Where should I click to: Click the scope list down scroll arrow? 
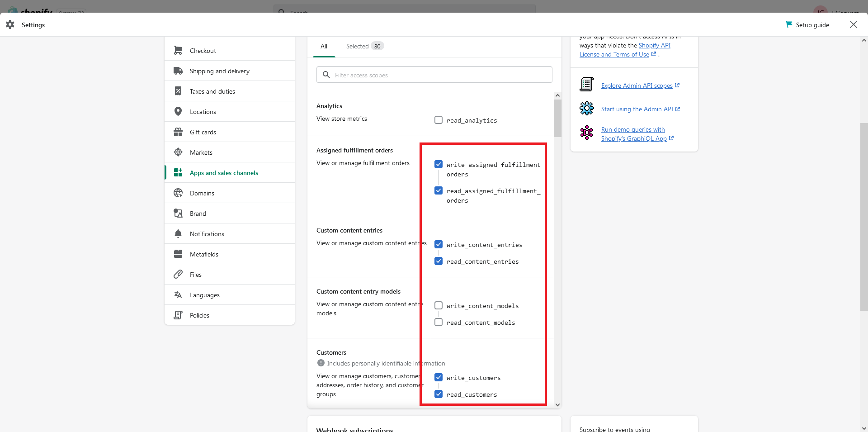coord(557,405)
